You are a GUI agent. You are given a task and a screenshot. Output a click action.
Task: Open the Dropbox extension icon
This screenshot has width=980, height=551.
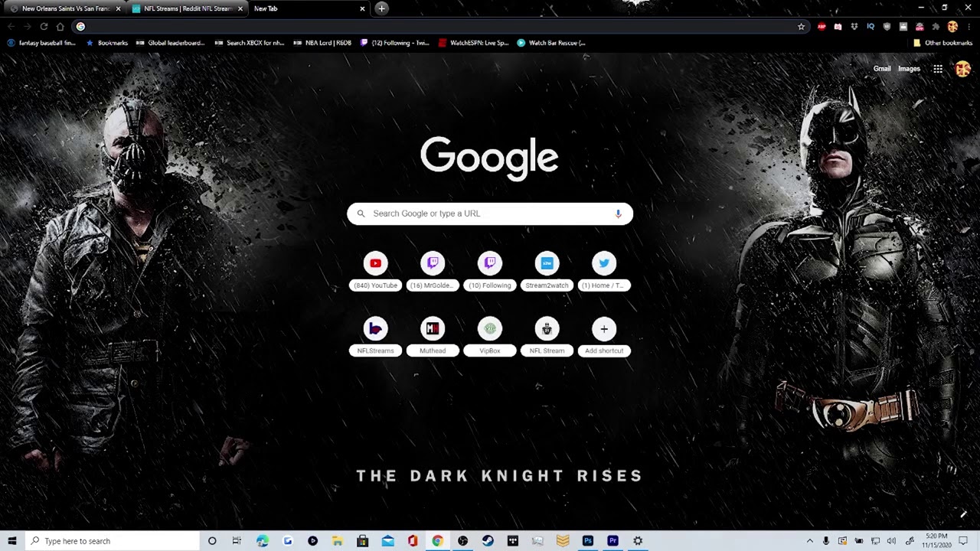pos(854,27)
